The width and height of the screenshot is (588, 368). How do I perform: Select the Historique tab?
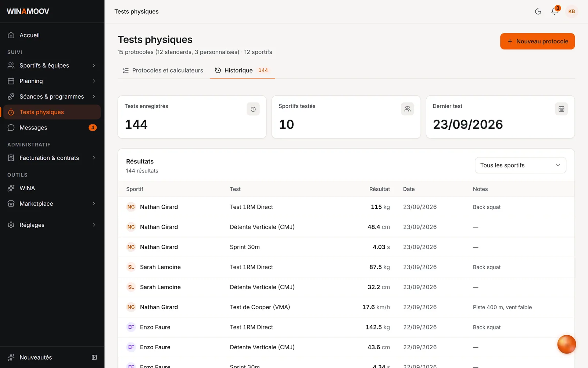242,70
